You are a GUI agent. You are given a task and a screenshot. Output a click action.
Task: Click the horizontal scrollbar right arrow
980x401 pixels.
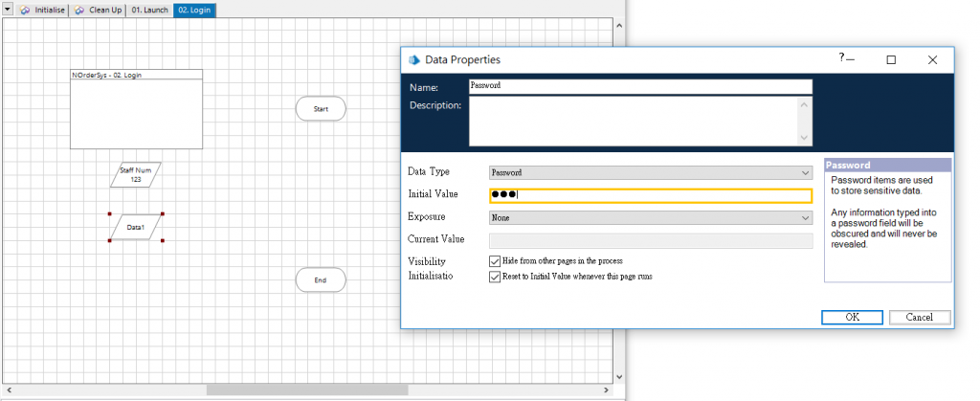606,390
